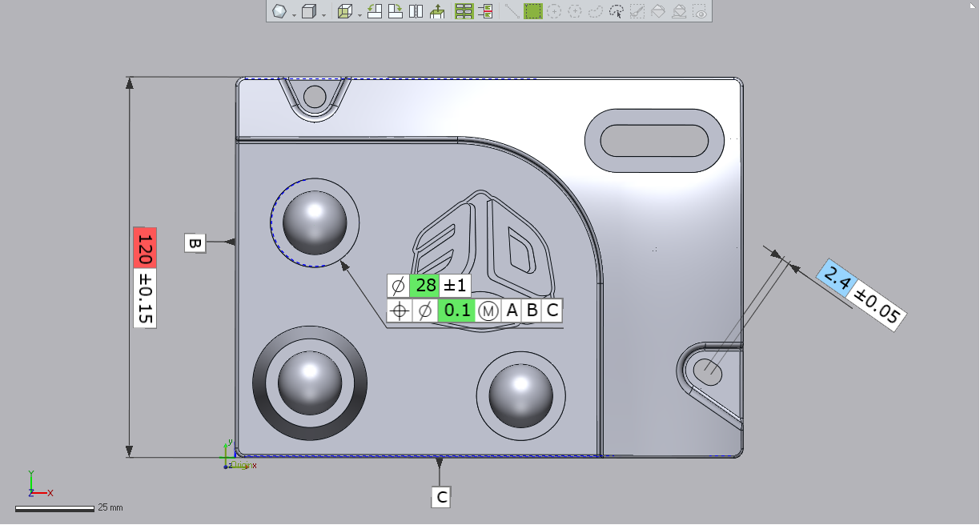Pick the paintbrush selection tool

pyautogui.click(x=637, y=12)
